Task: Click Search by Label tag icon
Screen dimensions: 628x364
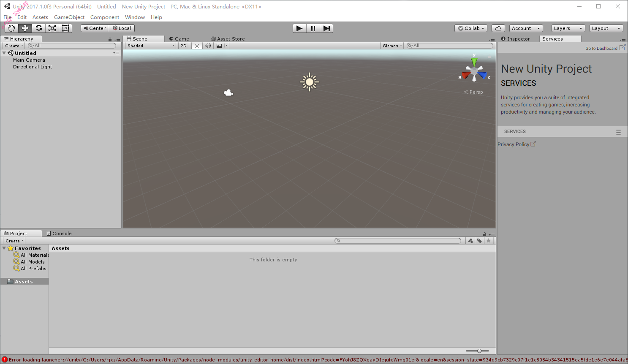Action: 479,241
